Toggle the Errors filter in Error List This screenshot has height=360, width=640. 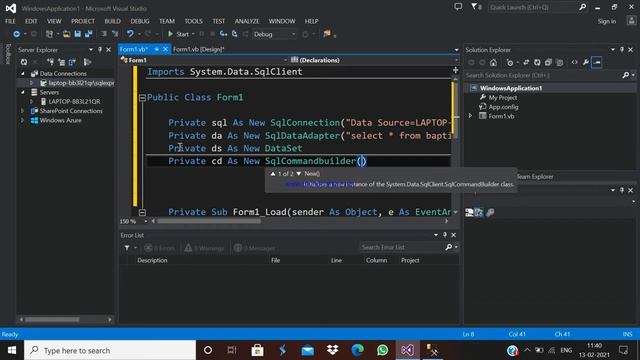(160, 248)
